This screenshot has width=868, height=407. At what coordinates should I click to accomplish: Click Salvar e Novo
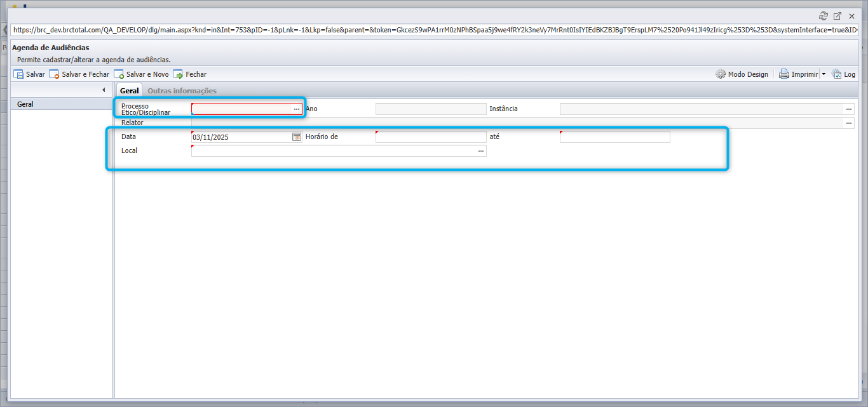(141, 74)
